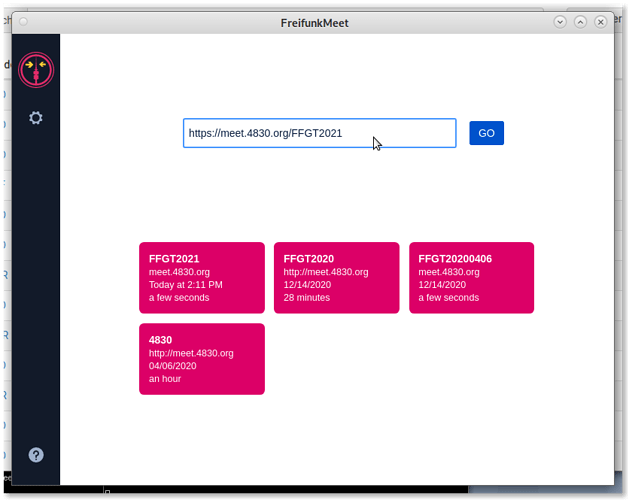Viewport: 628px width, 500px height.
Task: Click the 'Today at 2:11 PM' text
Action: (185, 285)
